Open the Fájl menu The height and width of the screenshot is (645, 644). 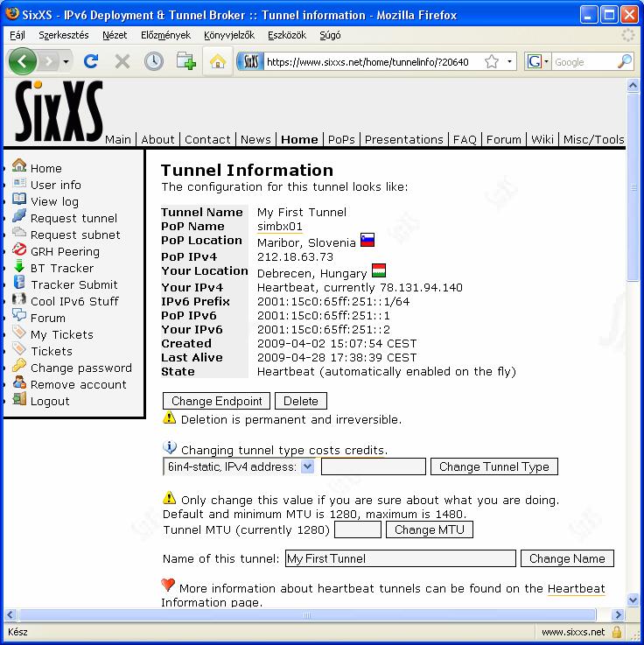(17, 35)
